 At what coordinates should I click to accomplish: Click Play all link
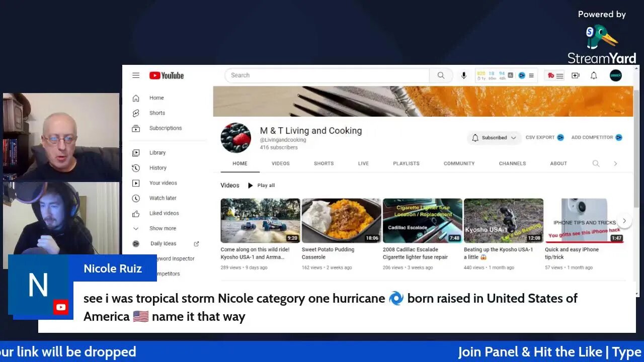(261, 186)
